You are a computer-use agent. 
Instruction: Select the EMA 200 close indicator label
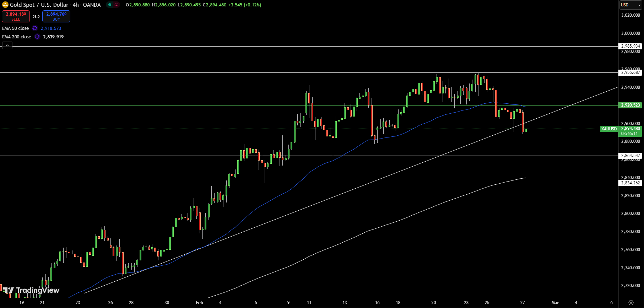point(17,37)
